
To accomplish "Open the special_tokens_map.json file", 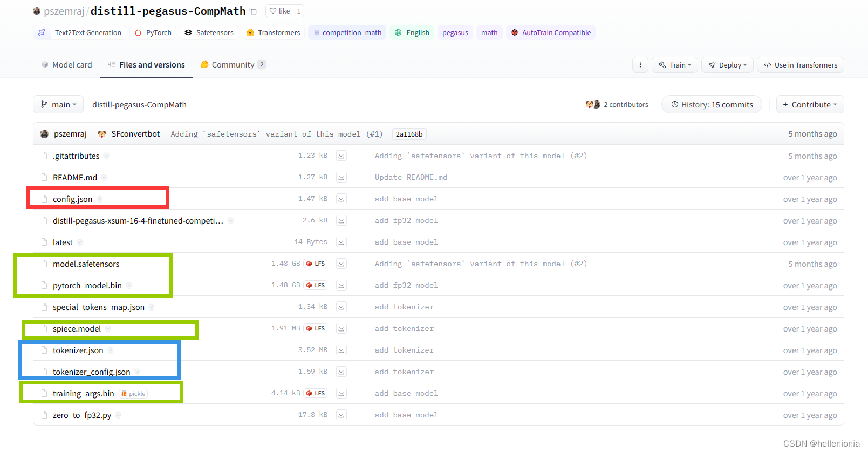I will point(99,307).
